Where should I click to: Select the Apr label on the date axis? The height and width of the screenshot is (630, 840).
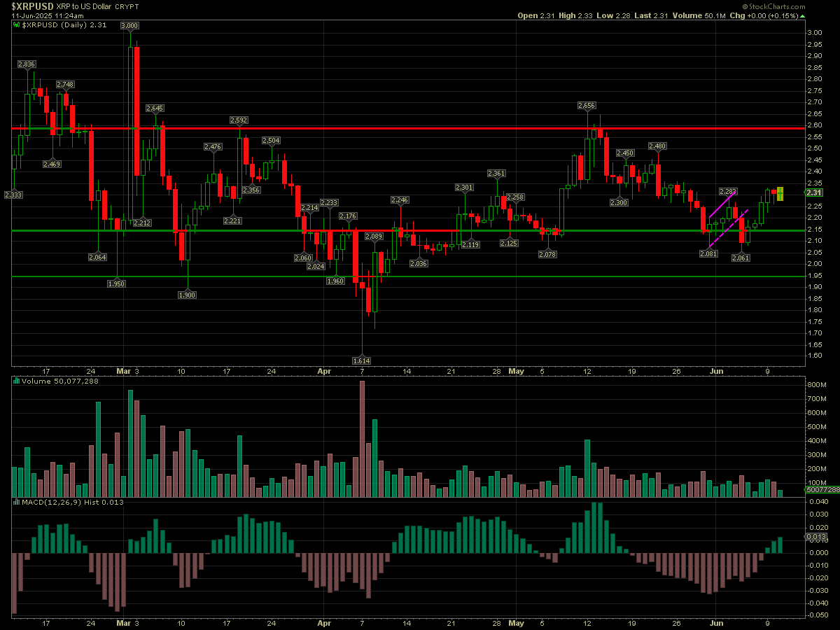pos(323,370)
